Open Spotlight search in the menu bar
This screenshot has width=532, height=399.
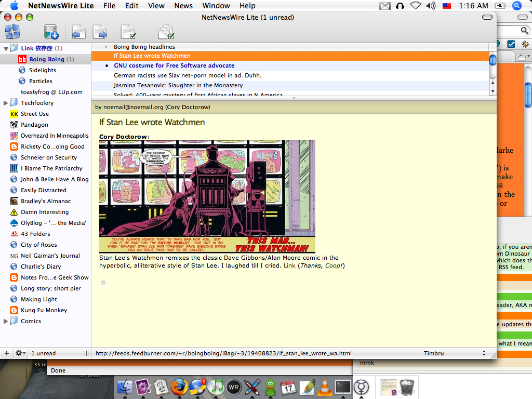[517, 5]
